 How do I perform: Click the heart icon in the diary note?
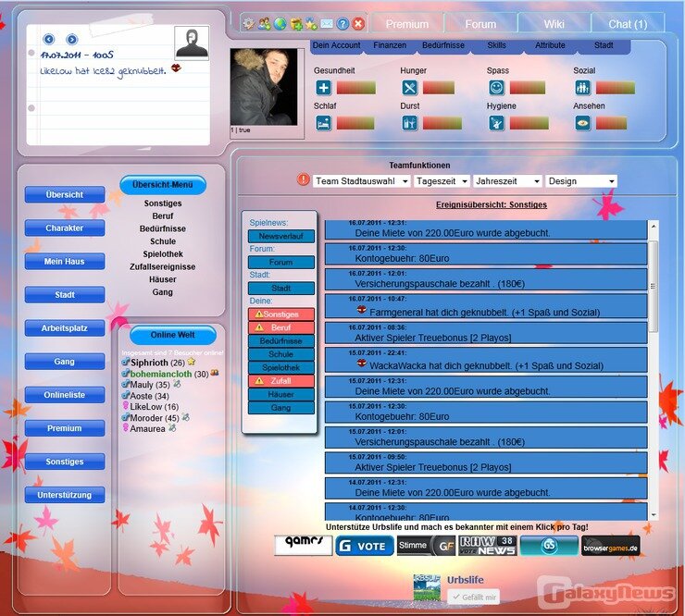(176, 68)
